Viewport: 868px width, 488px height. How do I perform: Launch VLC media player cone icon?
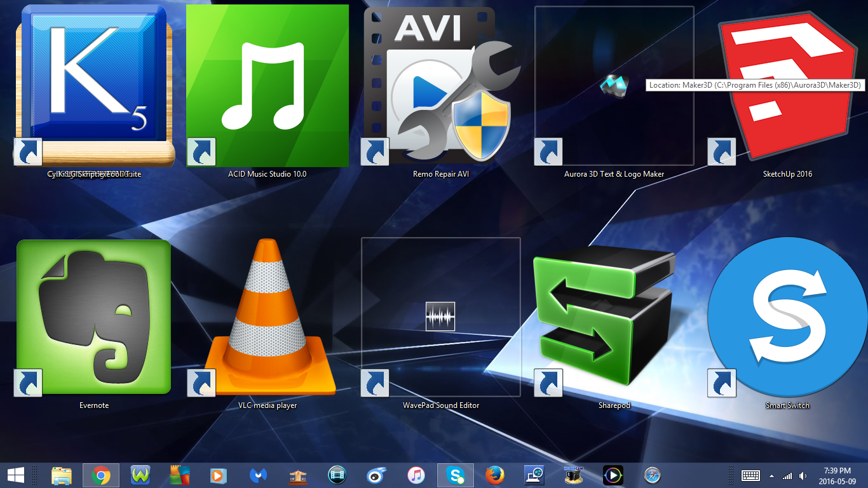pos(268,317)
